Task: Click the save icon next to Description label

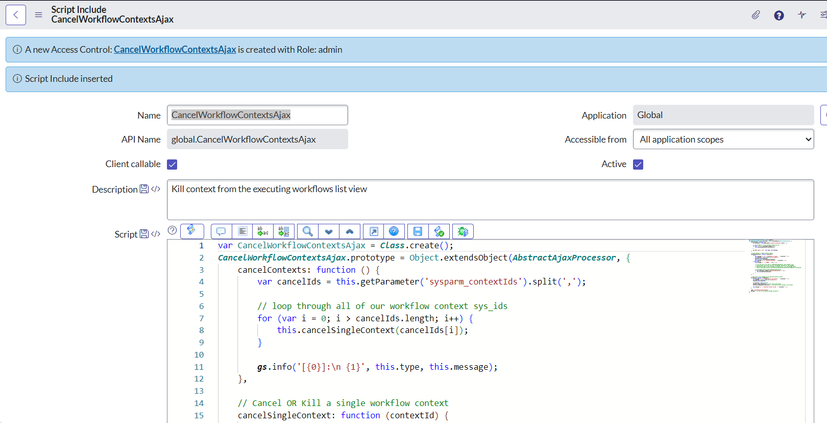Action: [144, 189]
